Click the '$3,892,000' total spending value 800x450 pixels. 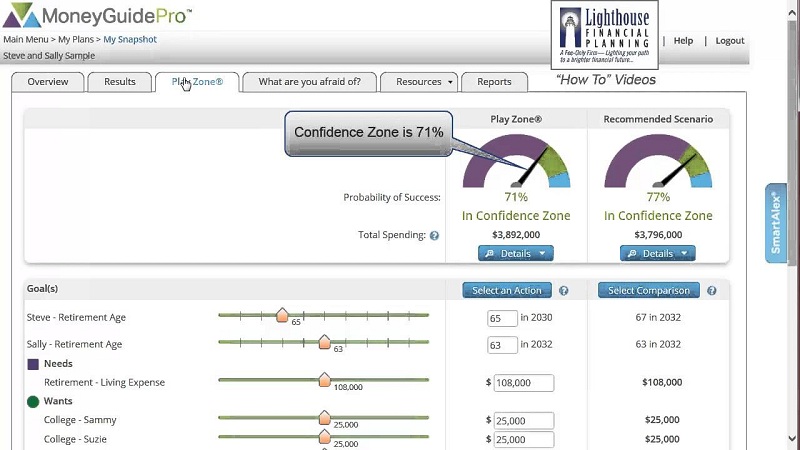pos(516,235)
